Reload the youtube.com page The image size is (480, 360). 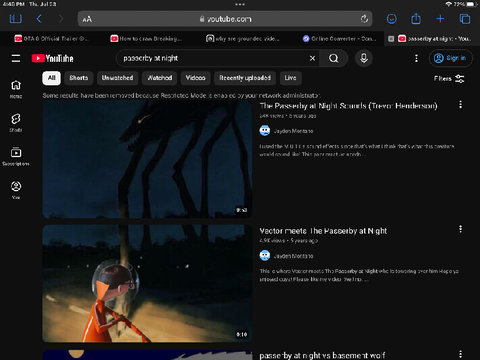(x=364, y=19)
